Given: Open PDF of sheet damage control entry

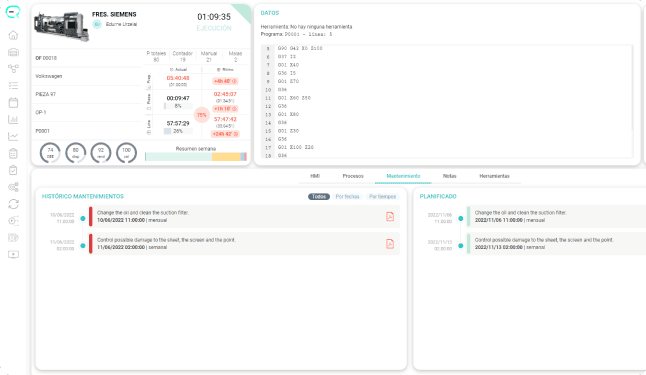Looking at the screenshot, I should click(390, 244).
